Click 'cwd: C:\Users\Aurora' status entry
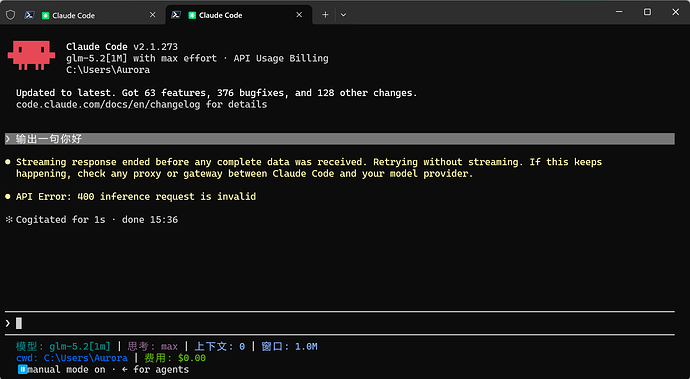 click(72, 358)
